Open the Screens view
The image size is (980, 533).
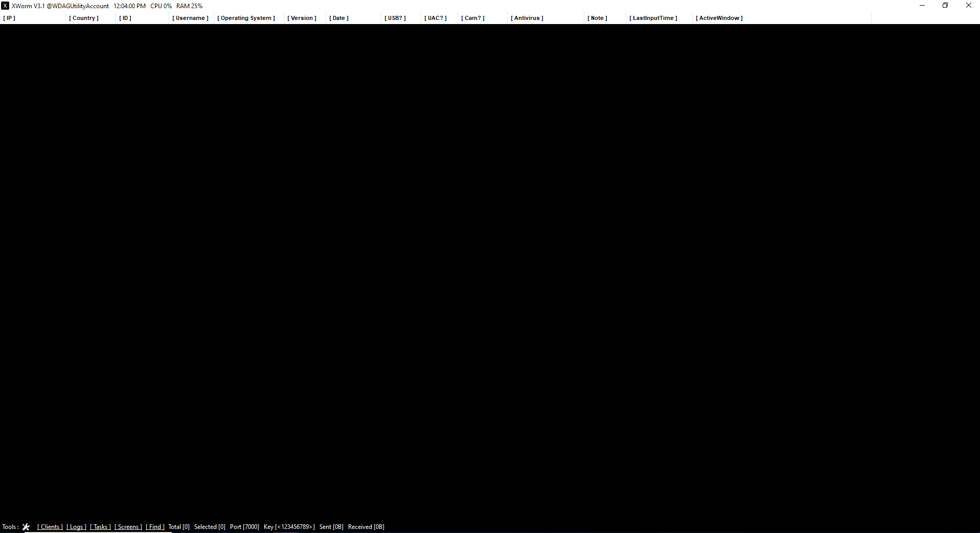point(128,527)
